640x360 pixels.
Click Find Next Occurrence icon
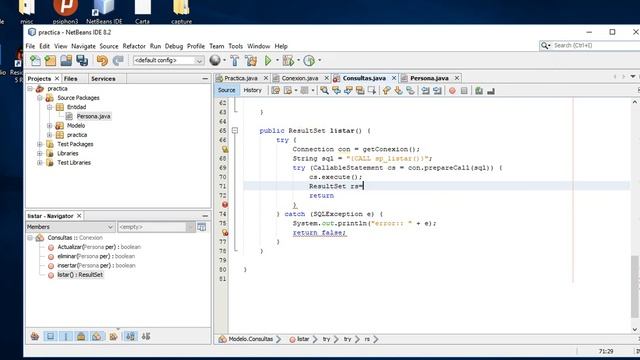(x=348, y=90)
